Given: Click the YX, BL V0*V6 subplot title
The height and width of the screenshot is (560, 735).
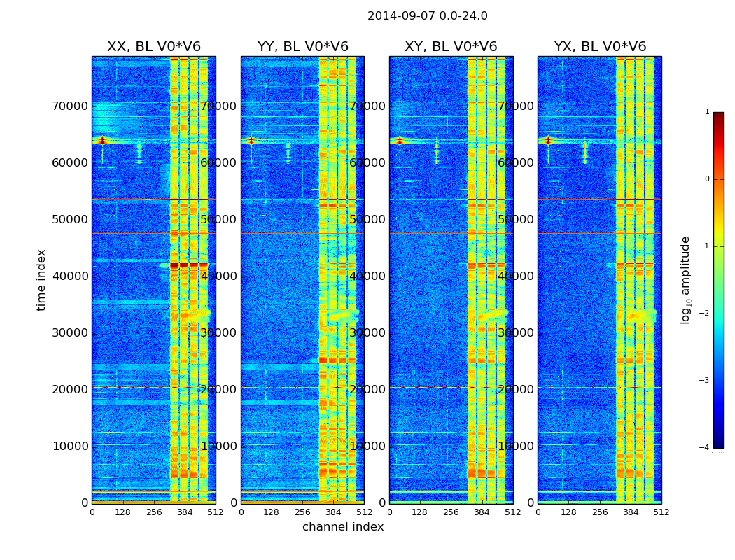Looking at the screenshot, I should click(600, 46).
